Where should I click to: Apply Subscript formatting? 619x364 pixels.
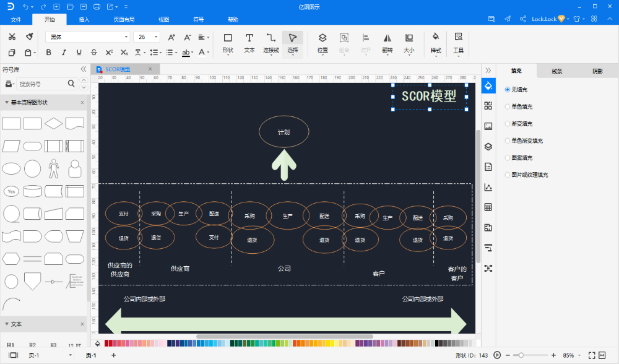click(124, 53)
